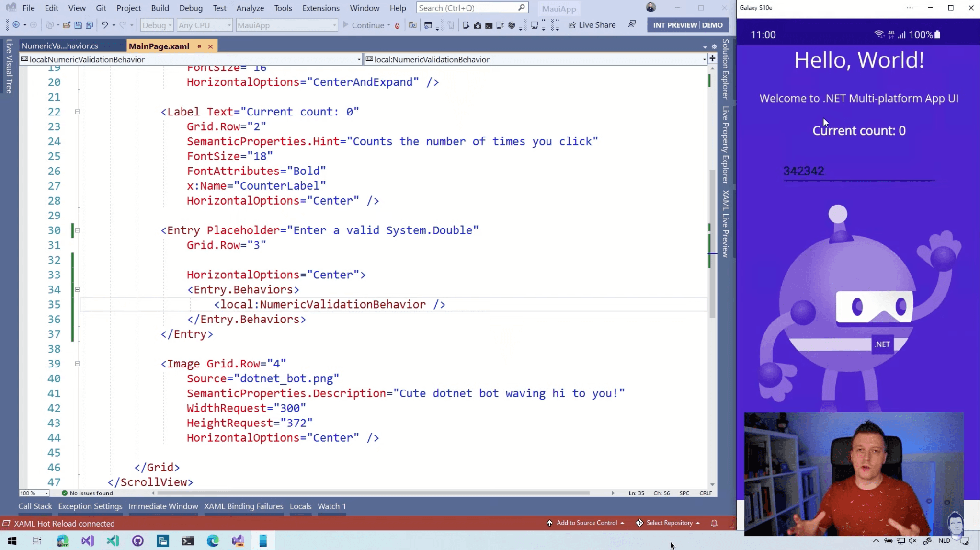
Task: Click the Open File folder icon
Action: (x=67, y=25)
